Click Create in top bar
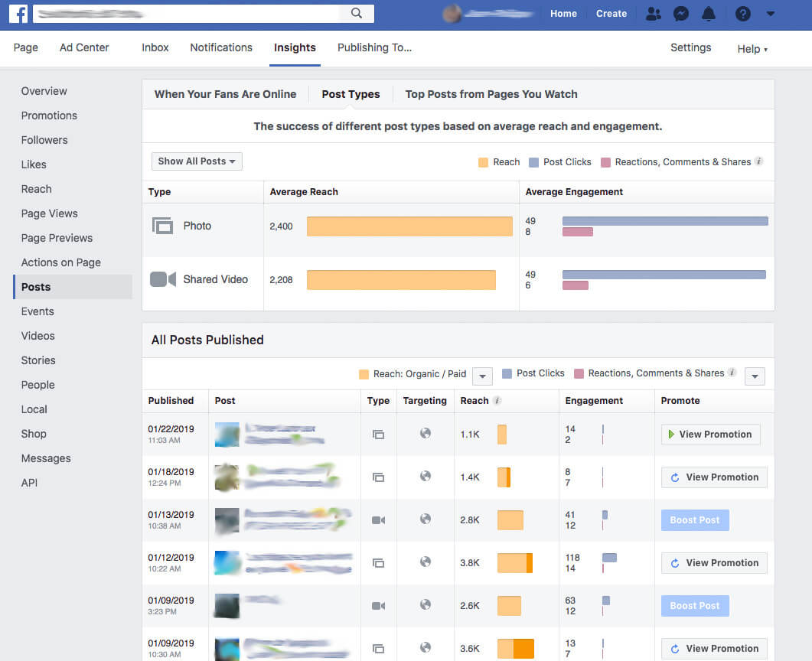 tap(611, 14)
